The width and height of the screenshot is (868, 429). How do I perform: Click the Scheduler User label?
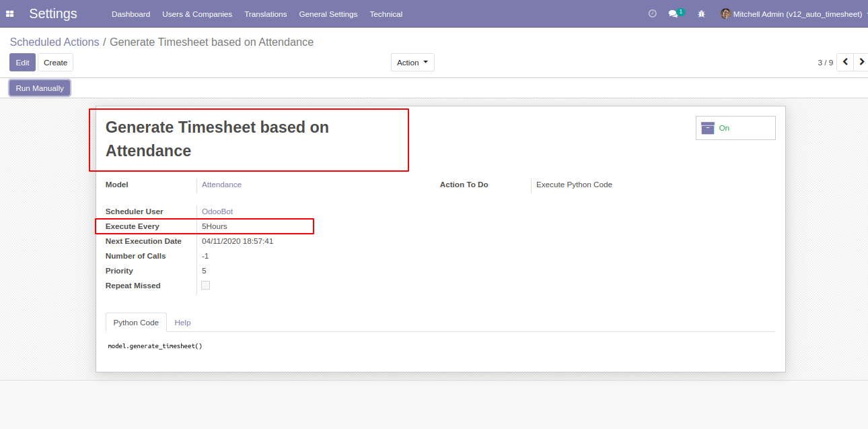pyautogui.click(x=135, y=211)
